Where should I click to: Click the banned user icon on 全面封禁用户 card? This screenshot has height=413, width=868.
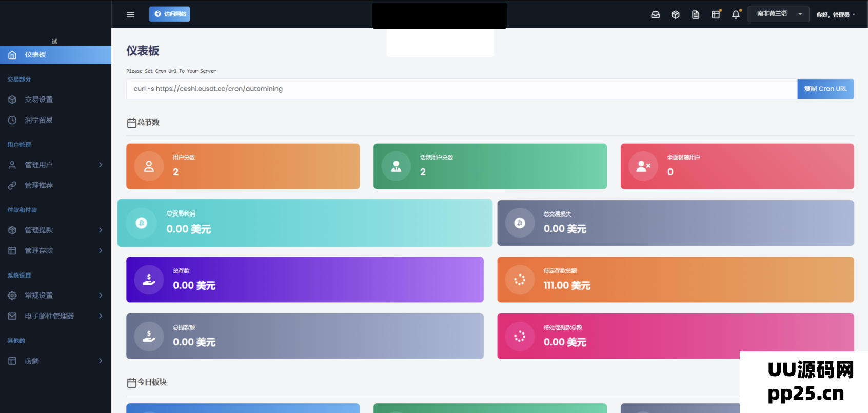pyautogui.click(x=643, y=166)
